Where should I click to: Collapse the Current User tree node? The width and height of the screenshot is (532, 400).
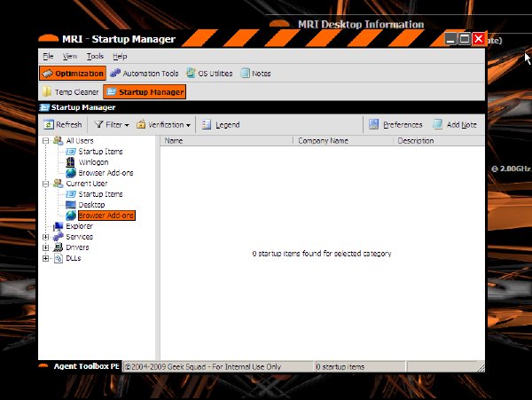(45, 184)
